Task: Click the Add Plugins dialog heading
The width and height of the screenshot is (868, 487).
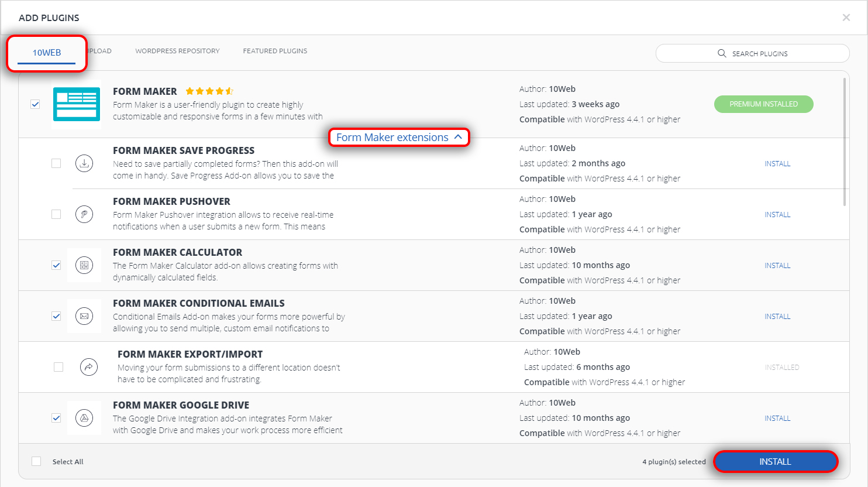Action: pos(49,18)
